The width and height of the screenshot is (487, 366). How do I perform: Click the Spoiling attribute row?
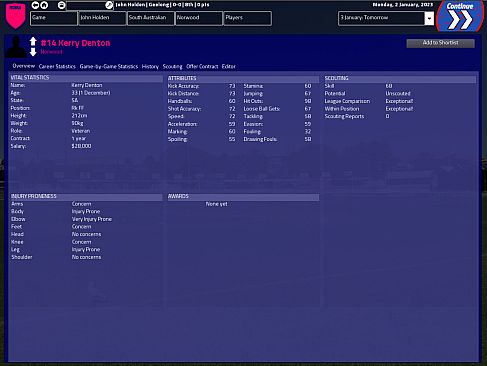coord(201,139)
